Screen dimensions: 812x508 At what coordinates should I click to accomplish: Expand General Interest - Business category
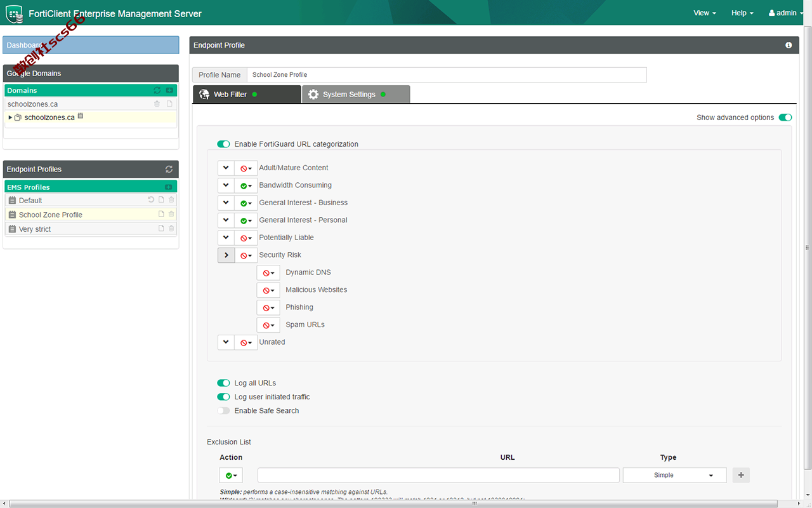click(x=226, y=203)
